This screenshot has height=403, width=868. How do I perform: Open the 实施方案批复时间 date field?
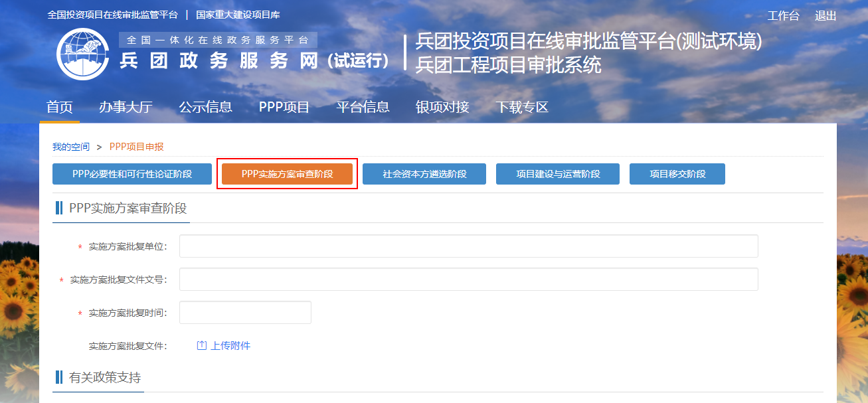[x=245, y=313]
